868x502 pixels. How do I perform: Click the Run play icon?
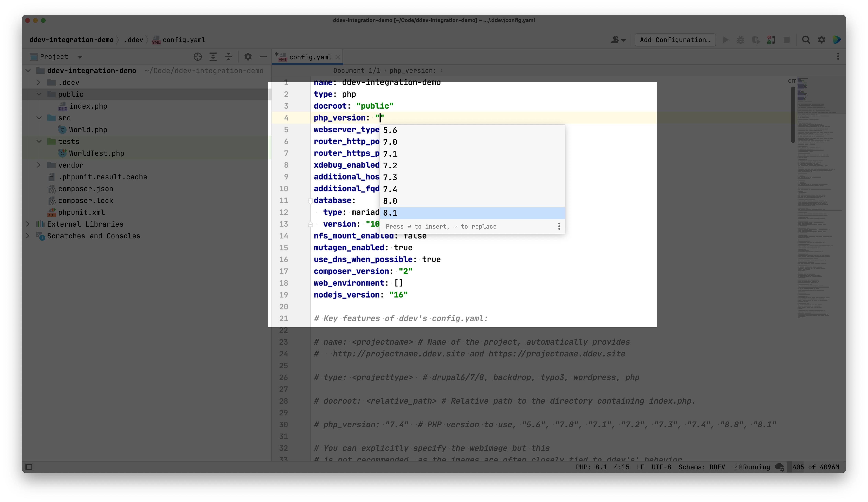(x=725, y=40)
